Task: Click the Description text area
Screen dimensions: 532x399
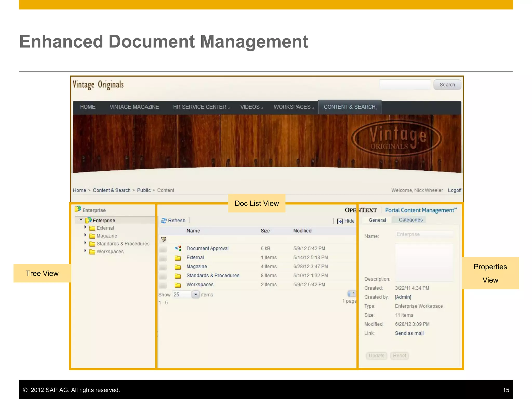Action: [424, 262]
